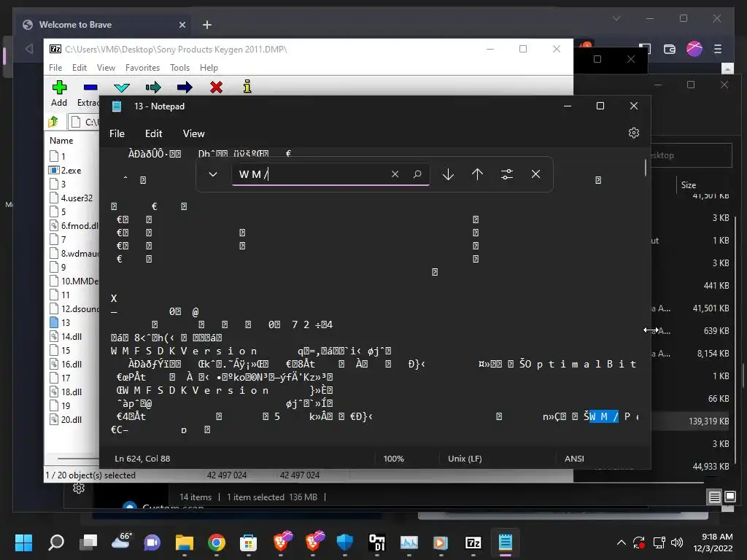This screenshot has height=560, width=747.
Task: Open a new tab in Brave
Action: coord(206,25)
